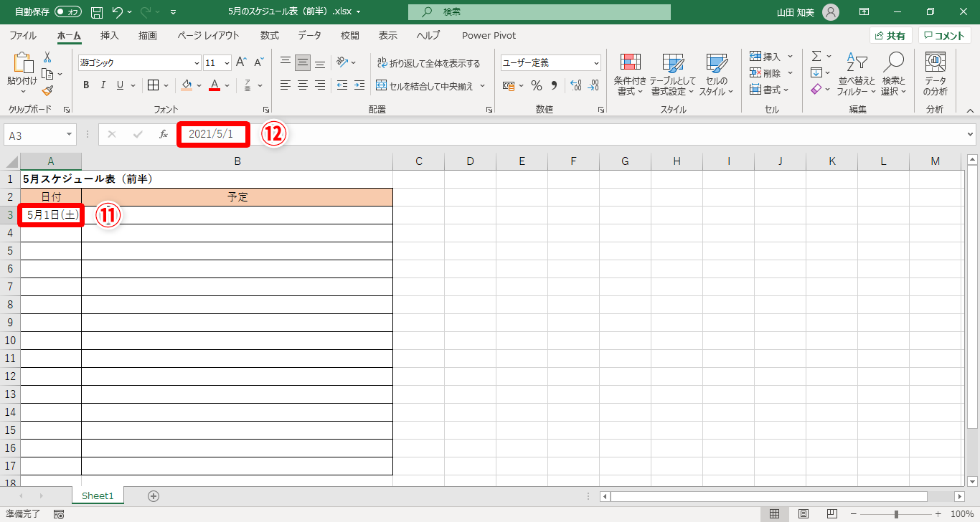Toggle 折り返して全体を表示する wrap text
980x522 pixels.
pos(429,63)
